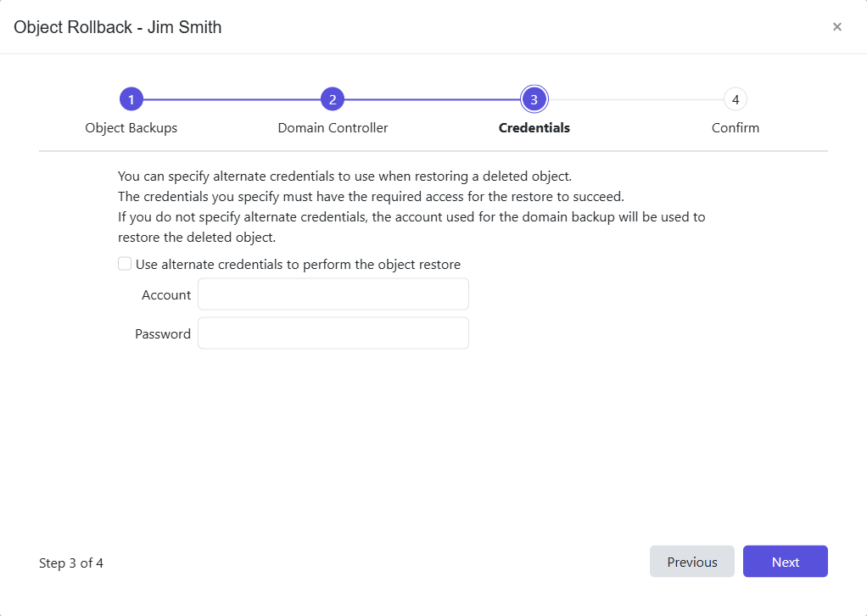Open the Credentials step via its label
867x616 pixels.
click(x=534, y=127)
